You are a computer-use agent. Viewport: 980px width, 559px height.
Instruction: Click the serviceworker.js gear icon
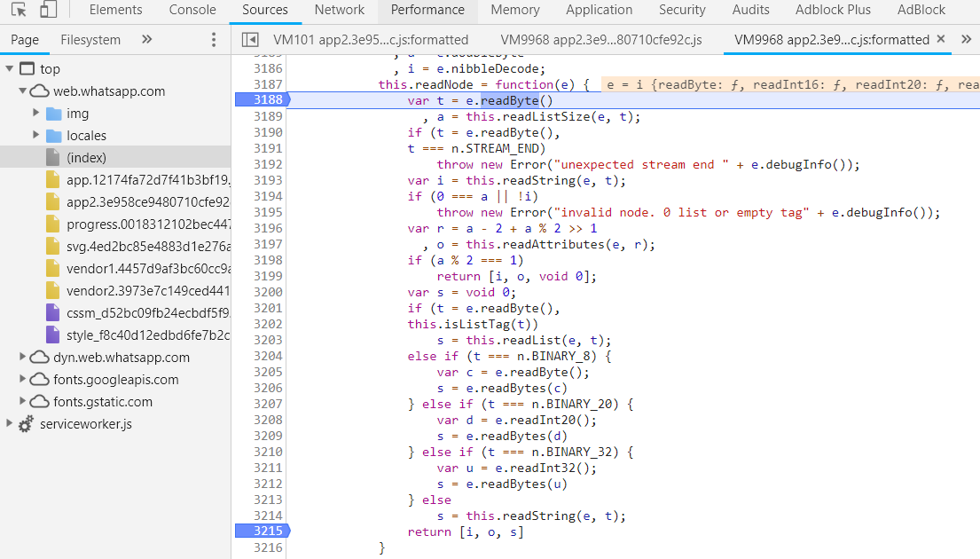click(26, 424)
